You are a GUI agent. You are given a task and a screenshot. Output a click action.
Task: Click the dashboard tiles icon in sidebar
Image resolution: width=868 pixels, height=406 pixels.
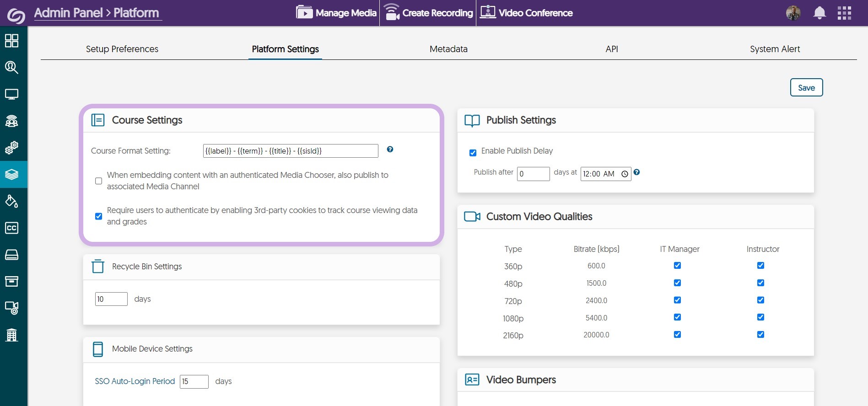[x=11, y=41]
